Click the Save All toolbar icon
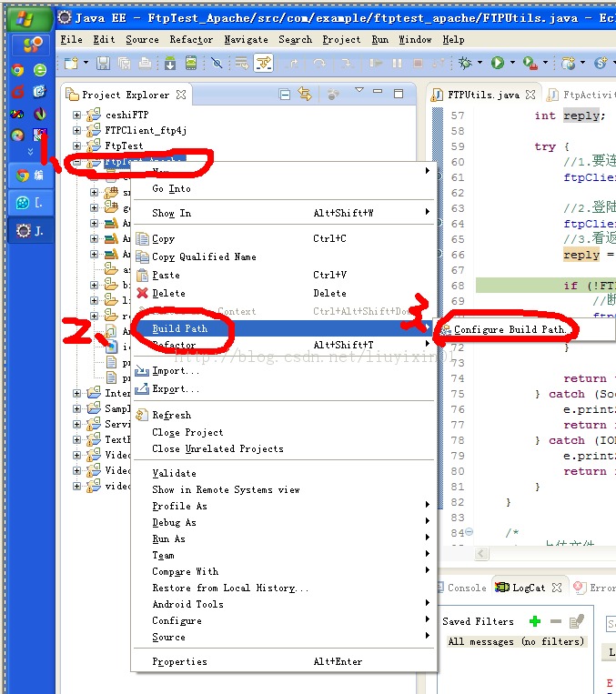Image resolution: width=616 pixels, height=694 pixels. 125,64
